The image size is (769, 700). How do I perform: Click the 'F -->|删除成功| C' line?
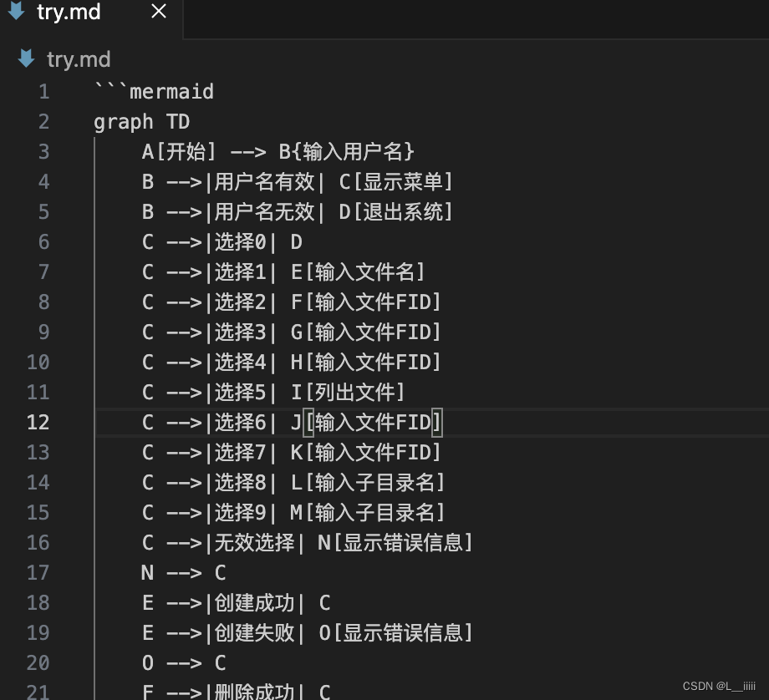coord(236,692)
